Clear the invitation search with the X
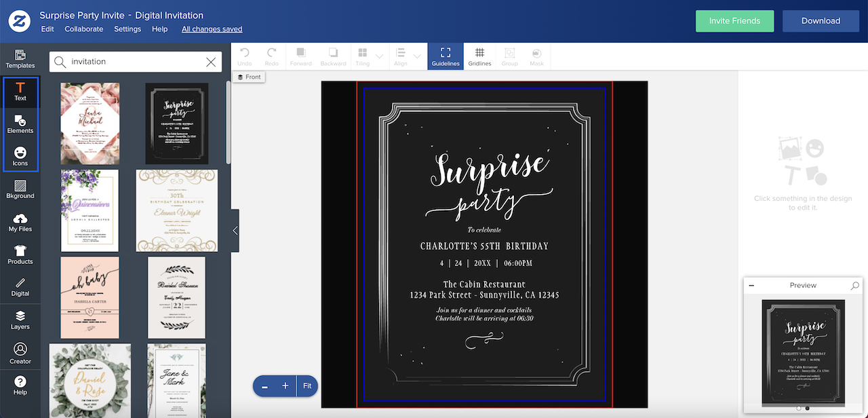868x418 pixels. [211, 61]
